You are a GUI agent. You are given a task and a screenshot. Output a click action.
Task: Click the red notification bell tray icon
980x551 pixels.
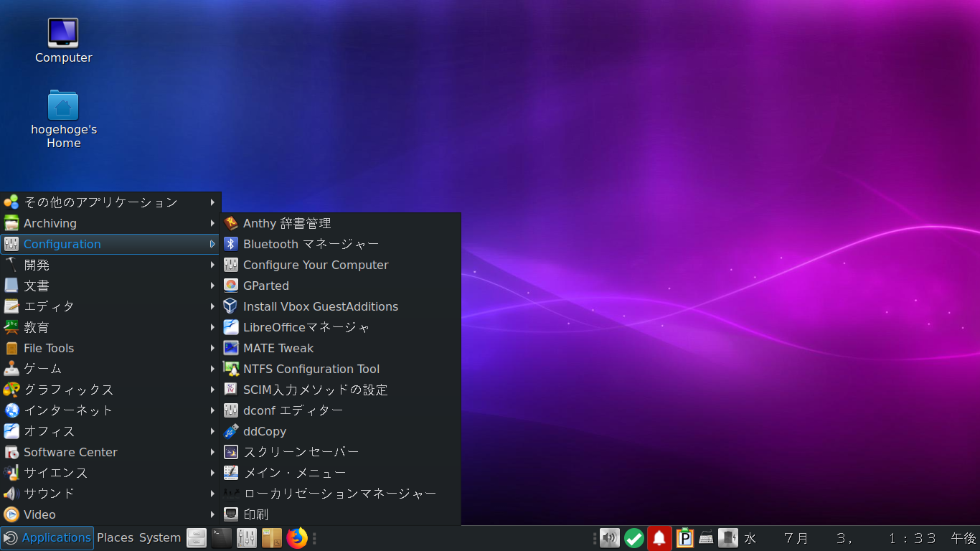659,538
